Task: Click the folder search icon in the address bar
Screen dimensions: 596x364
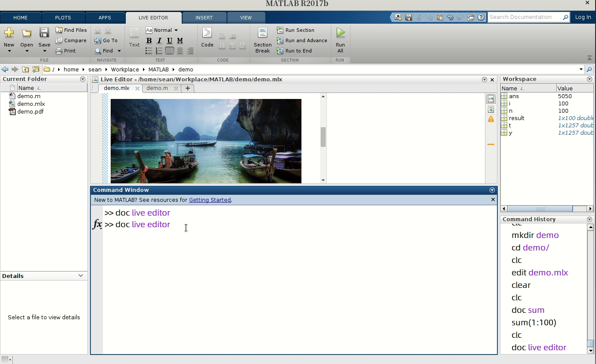Action: [x=590, y=69]
